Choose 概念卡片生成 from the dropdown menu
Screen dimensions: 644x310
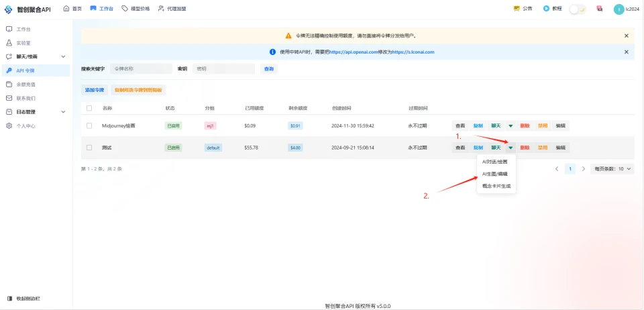[x=496, y=186]
